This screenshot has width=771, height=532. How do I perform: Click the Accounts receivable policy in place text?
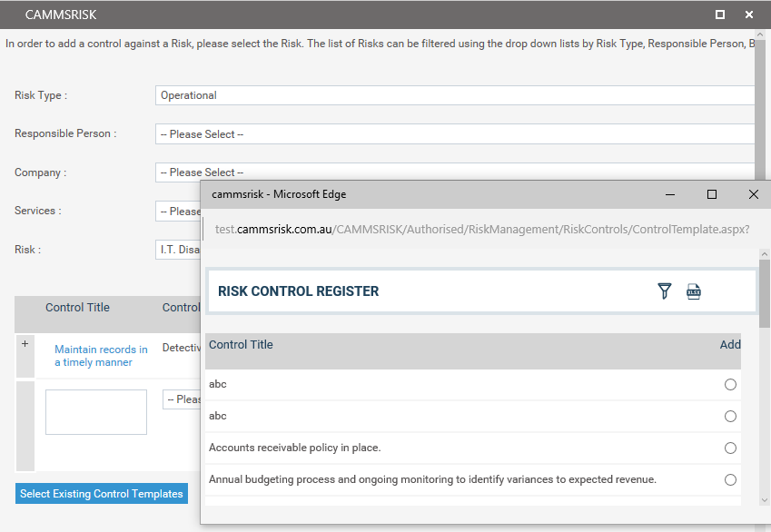pos(294,448)
